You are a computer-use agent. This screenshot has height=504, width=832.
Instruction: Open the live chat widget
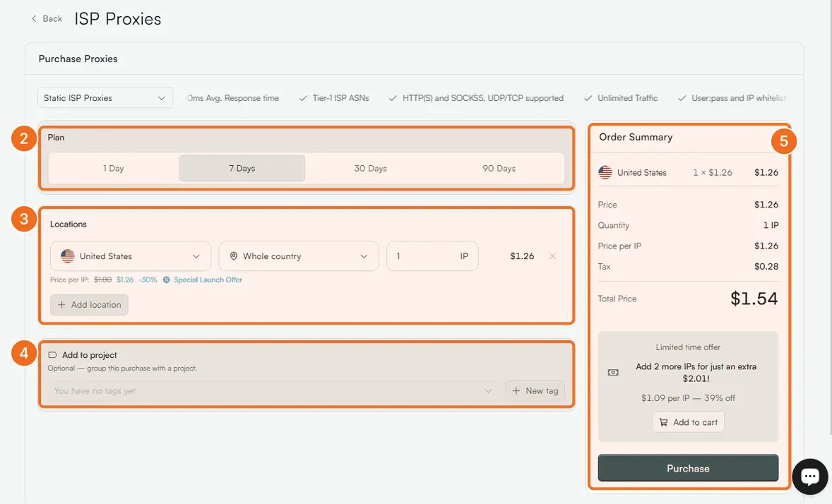click(x=809, y=476)
